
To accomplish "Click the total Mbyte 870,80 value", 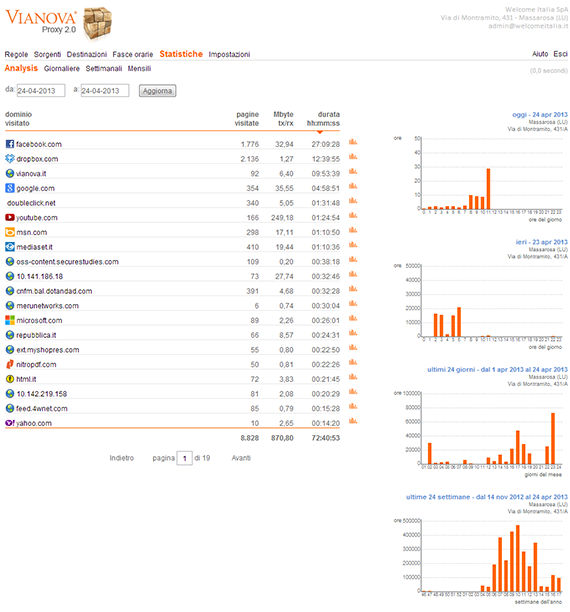I will click(282, 438).
